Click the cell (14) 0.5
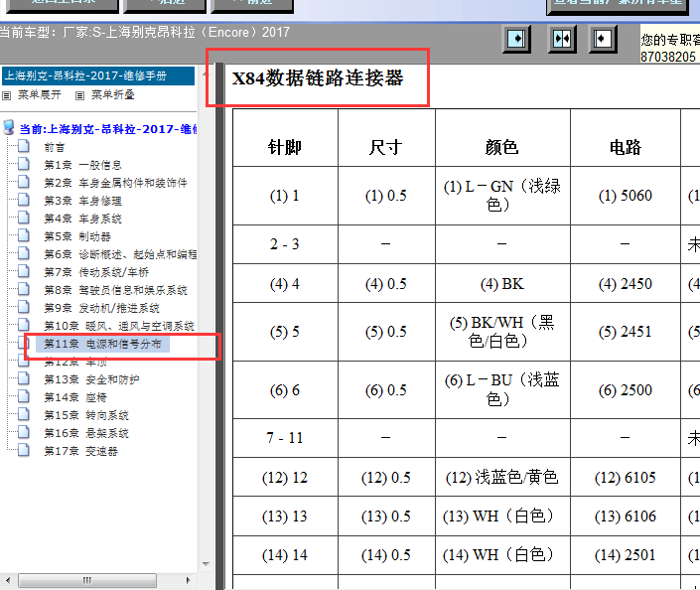Image resolution: width=700 pixels, height=590 pixels. pyautogui.click(x=385, y=555)
